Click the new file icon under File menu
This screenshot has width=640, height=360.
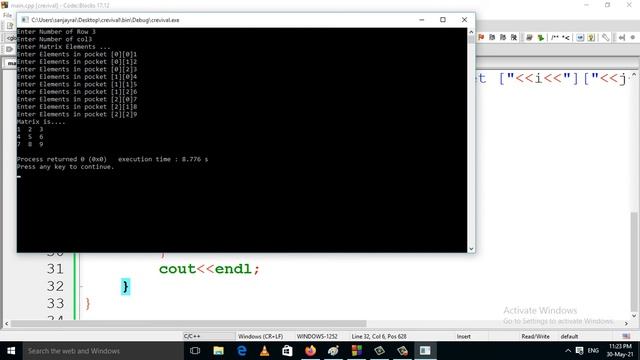click(10, 26)
